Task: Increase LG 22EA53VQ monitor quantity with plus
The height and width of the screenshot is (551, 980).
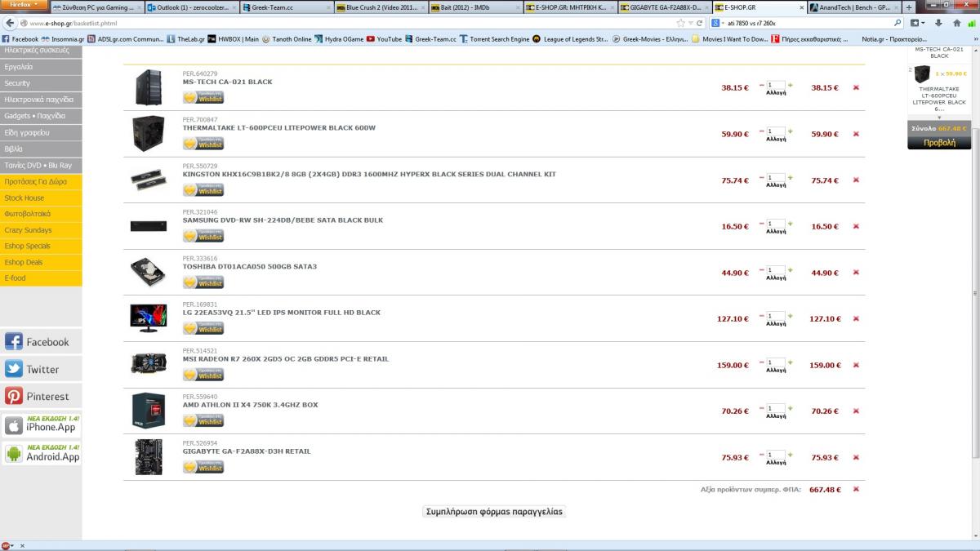Action: (x=790, y=316)
